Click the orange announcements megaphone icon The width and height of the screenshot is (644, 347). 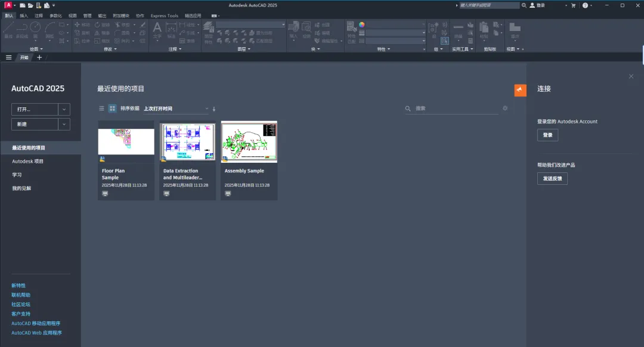point(520,90)
